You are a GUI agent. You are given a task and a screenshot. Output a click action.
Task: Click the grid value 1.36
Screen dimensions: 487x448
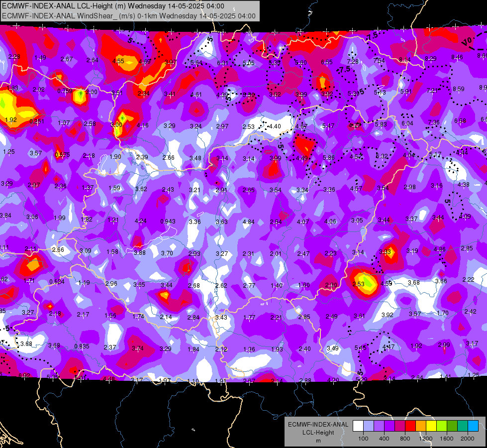point(249,349)
